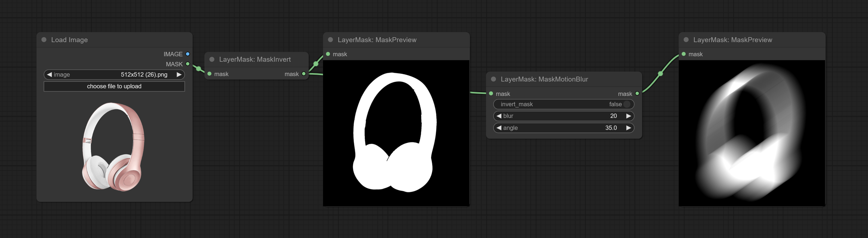Collapse the MaskMotionBlur node dot
This screenshot has height=238, width=868.
tap(493, 79)
